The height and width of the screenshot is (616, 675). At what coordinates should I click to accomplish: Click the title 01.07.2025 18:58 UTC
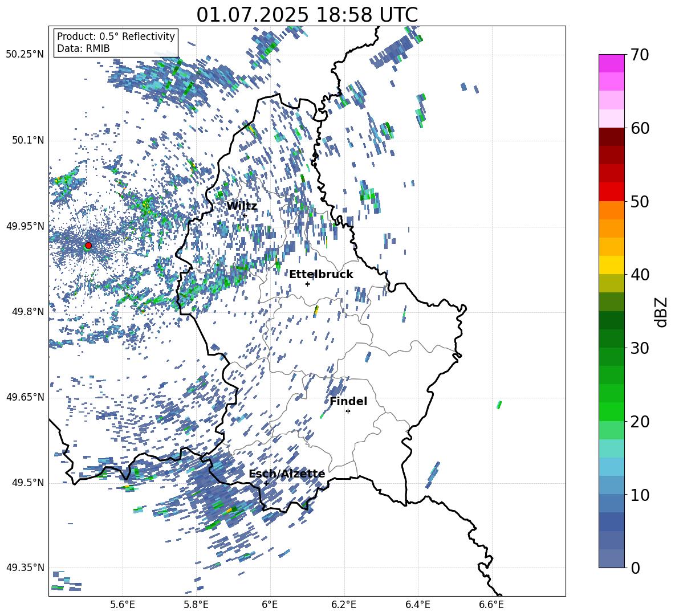point(307,15)
